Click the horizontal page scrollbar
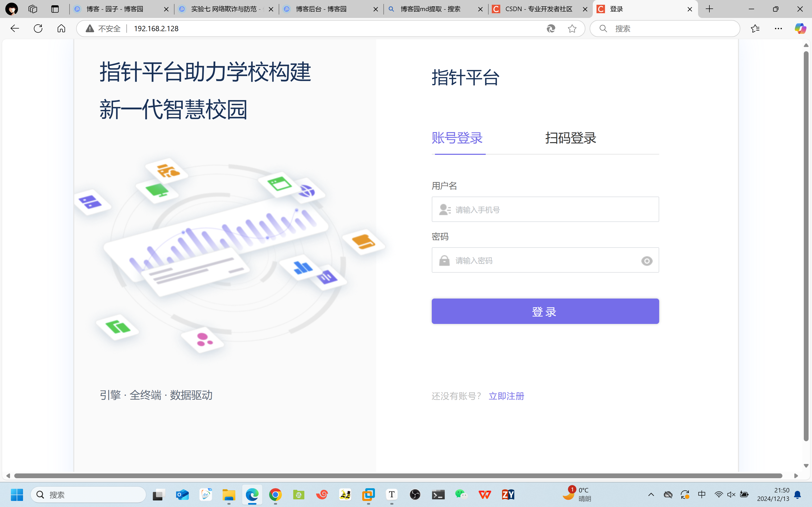The width and height of the screenshot is (812, 507). pos(398,476)
